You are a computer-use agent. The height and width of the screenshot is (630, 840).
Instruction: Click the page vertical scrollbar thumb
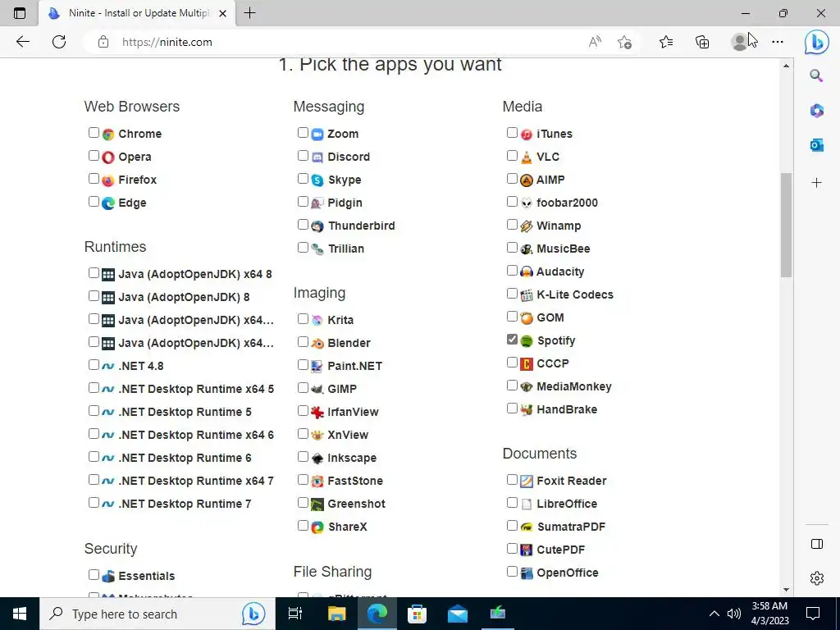(786, 225)
